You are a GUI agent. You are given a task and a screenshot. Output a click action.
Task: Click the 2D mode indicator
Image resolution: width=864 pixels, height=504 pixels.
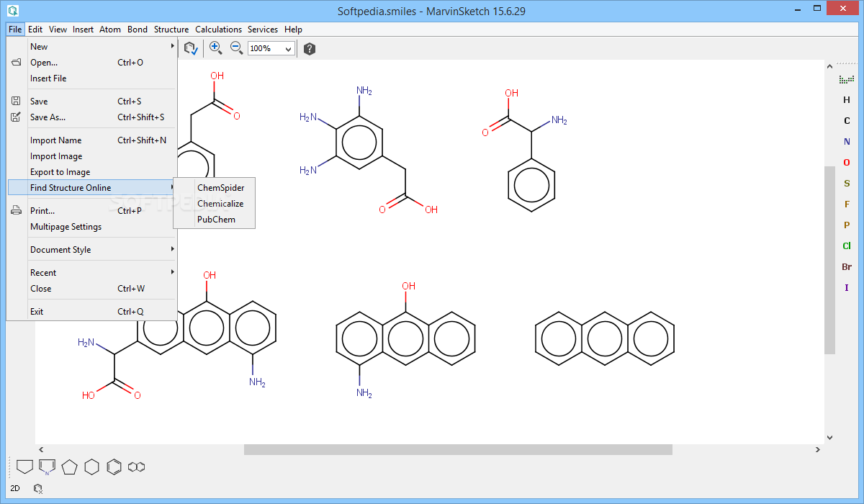(15, 488)
